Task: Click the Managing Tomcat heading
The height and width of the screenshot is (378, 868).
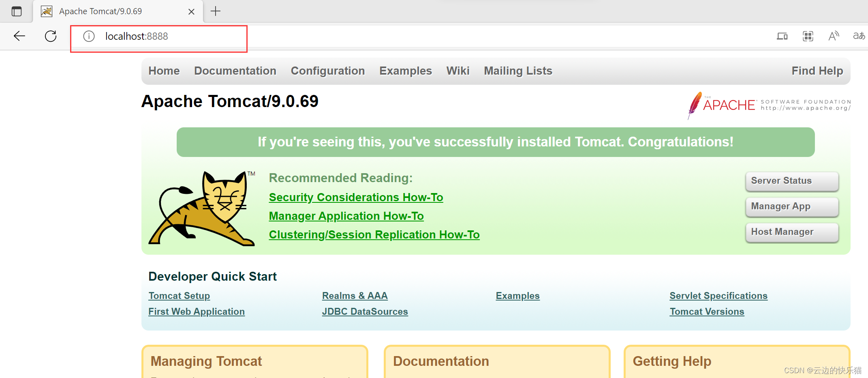Action: [x=206, y=361]
